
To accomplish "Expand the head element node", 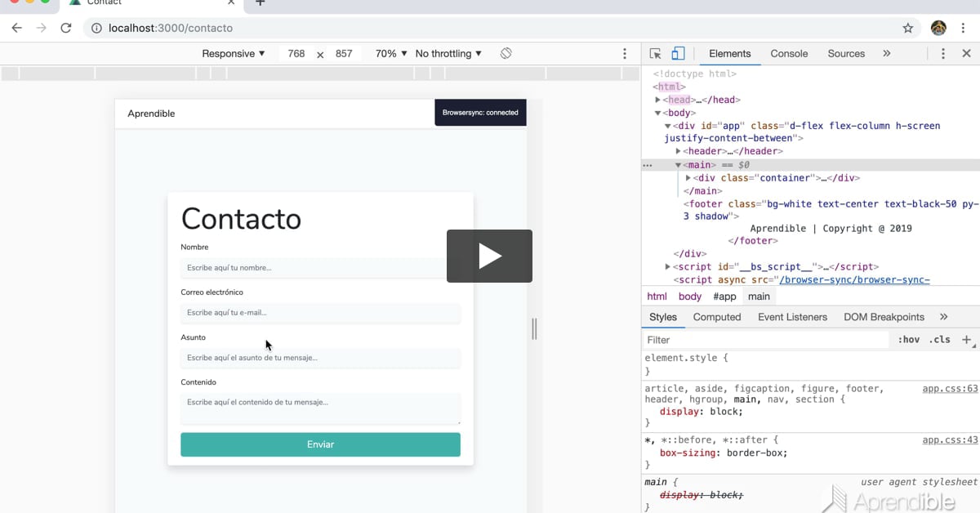I will tap(658, 100).
